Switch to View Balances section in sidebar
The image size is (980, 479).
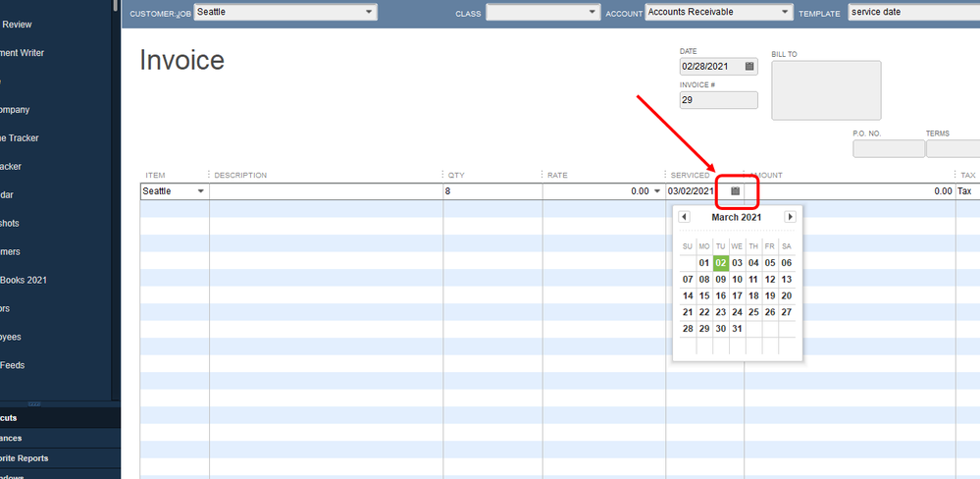point(60,439)
